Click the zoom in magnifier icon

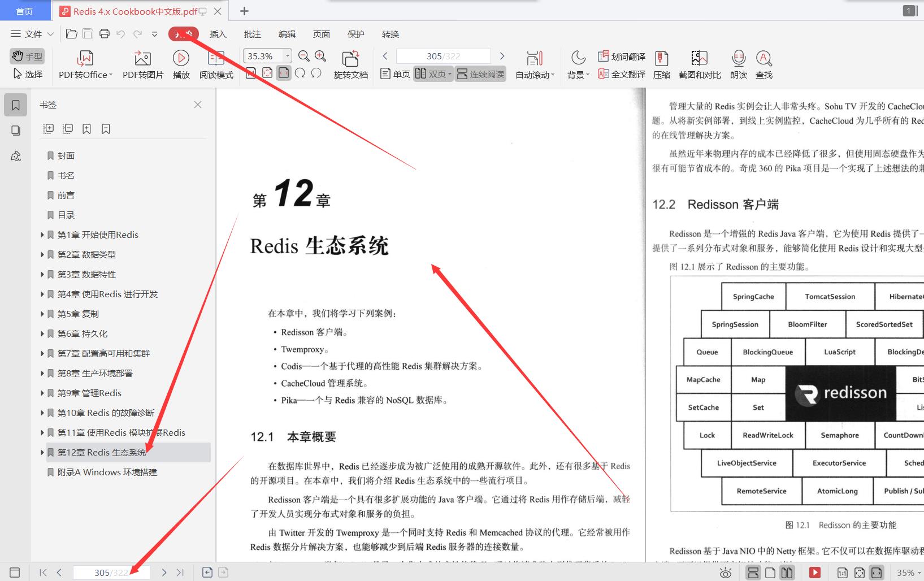click(x=320, y=56)
